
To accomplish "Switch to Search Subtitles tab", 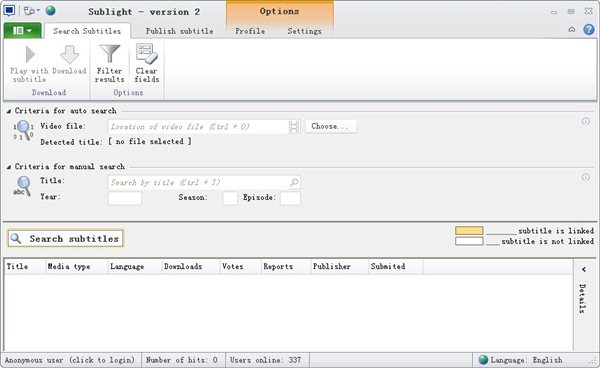I will (x=87, y=31).
